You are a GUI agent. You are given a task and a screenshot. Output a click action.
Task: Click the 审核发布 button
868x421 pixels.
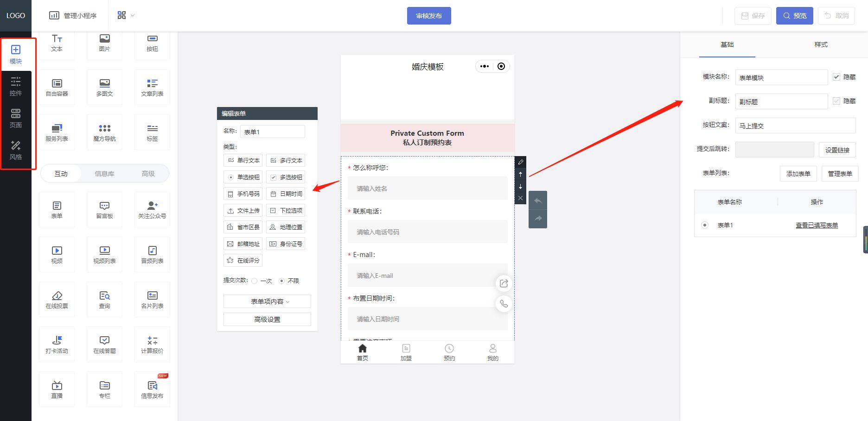point(429,16)
